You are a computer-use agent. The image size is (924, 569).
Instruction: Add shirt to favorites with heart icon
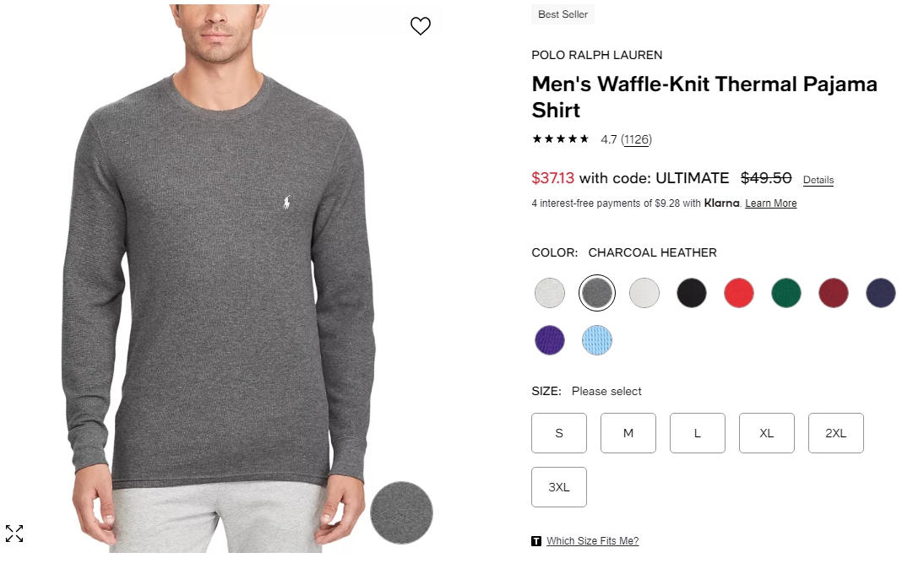pyautogui.click(x=420, y=26)
